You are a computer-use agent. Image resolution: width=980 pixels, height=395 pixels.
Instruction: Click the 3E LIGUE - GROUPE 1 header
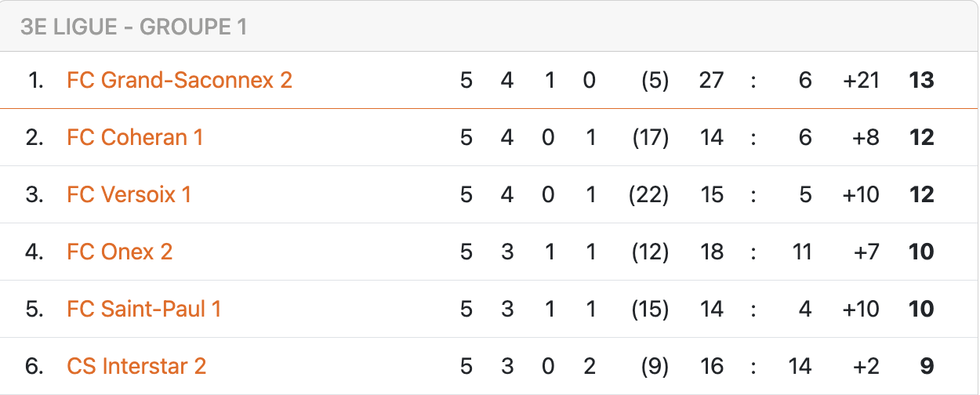pos(134,27)
